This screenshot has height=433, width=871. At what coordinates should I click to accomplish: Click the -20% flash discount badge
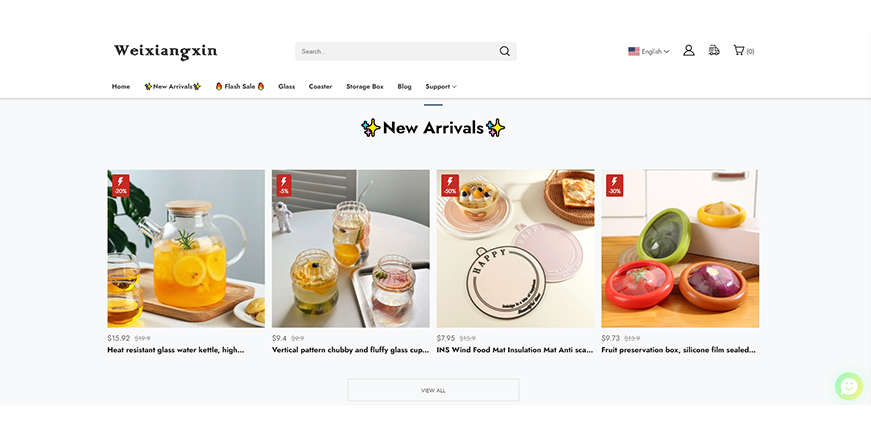point(121,185)
